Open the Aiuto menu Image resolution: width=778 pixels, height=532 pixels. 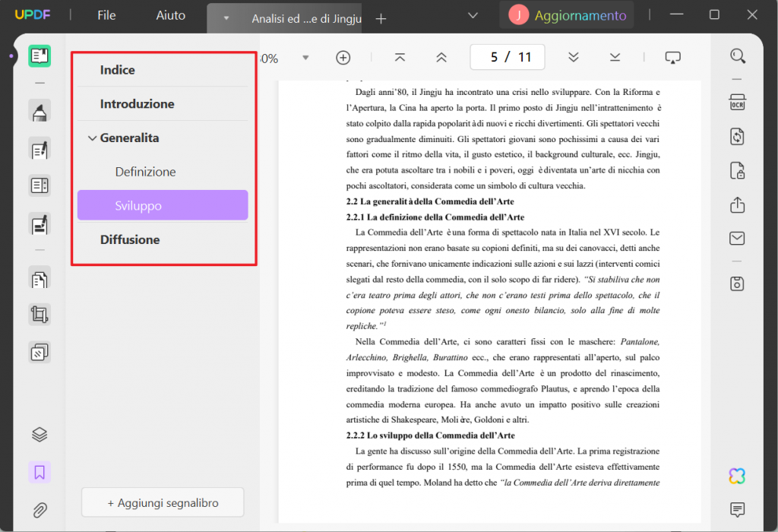coord(170,14)
